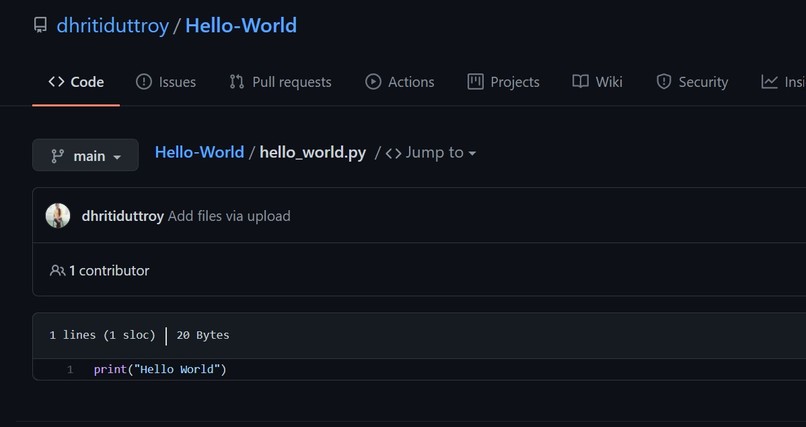
Task: Click the Code tab angle-brackets icon
Action: point(56,82)
